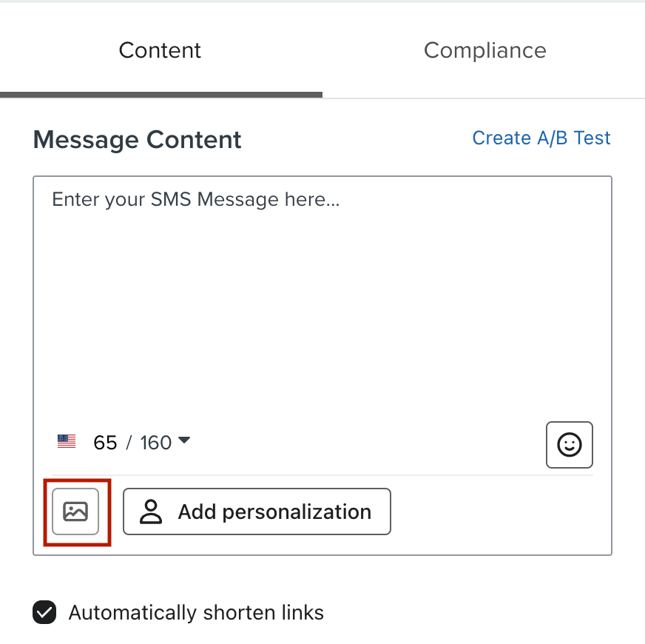Switch to the Compliance tab
The image size is (645, 644).
485,50
